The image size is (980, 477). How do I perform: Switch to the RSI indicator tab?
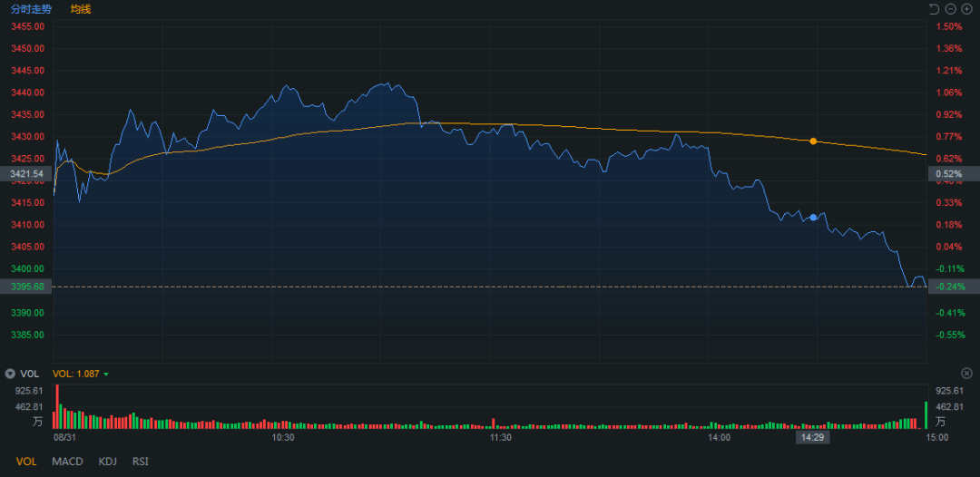click(140, 462)
